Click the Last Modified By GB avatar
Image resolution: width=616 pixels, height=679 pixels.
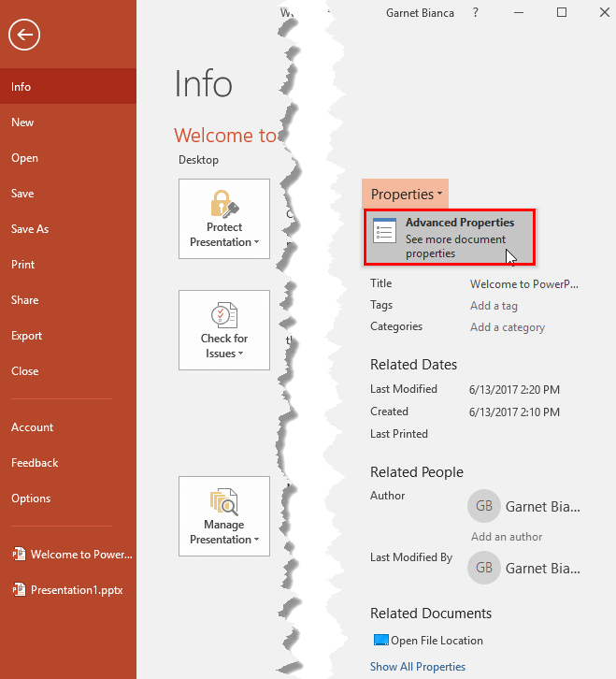[x=484, y=568]
